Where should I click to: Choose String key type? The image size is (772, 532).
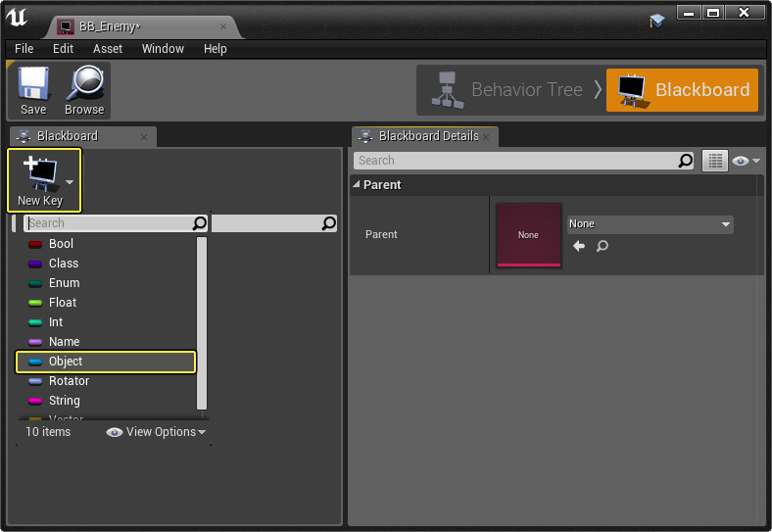[106, 401]
